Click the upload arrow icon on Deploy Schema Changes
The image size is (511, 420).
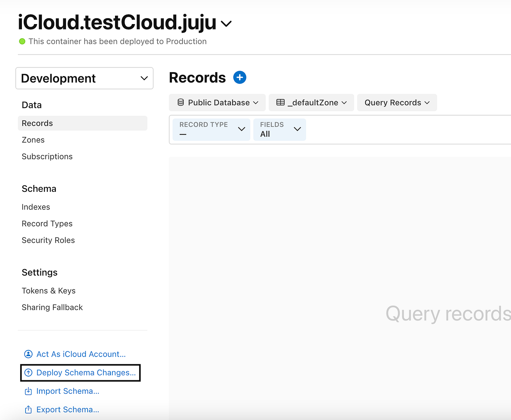point(28,373)
